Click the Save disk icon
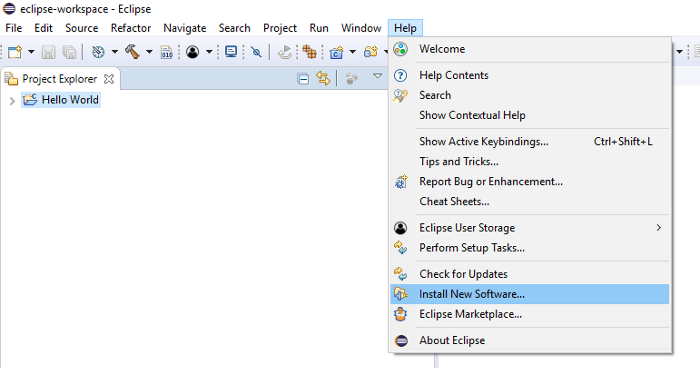 49,52
